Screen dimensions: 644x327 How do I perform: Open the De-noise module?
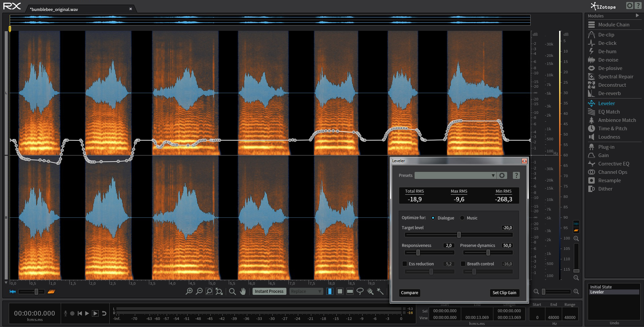click(608, 60)
